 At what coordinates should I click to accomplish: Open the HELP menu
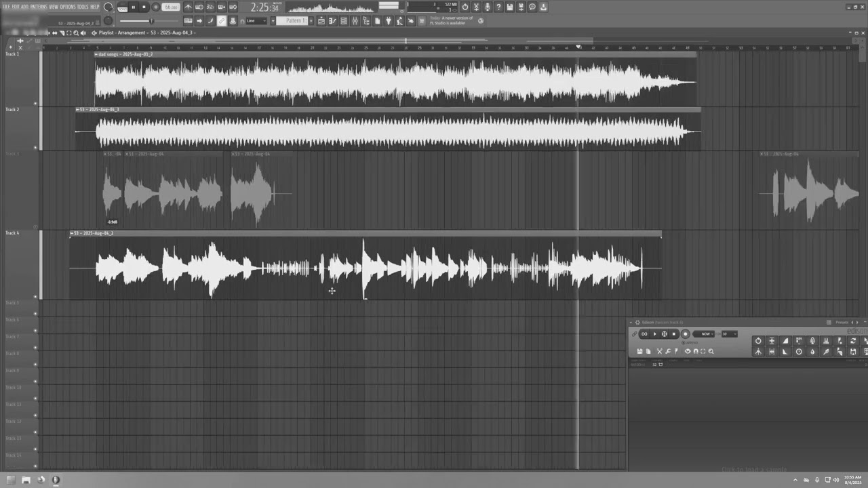(95, 7)
